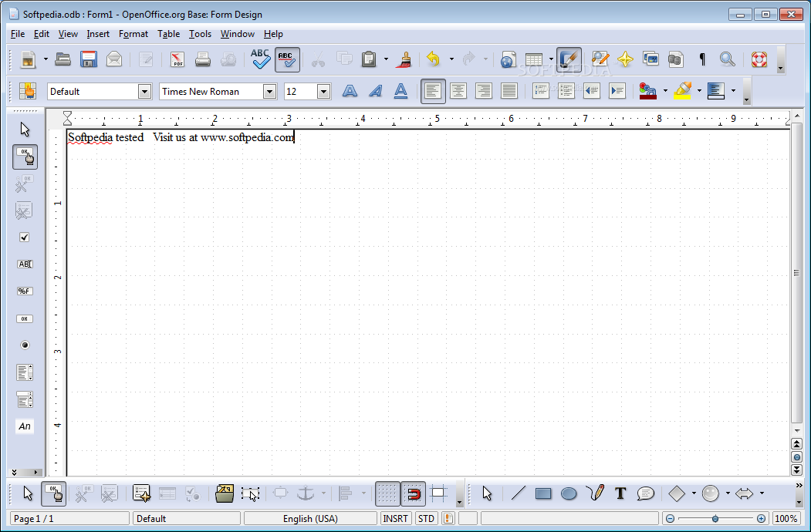The width and height of the screenshot is (811, 532).
Task: Open the Help lifebuoy icon
Action: coord(759,59)
